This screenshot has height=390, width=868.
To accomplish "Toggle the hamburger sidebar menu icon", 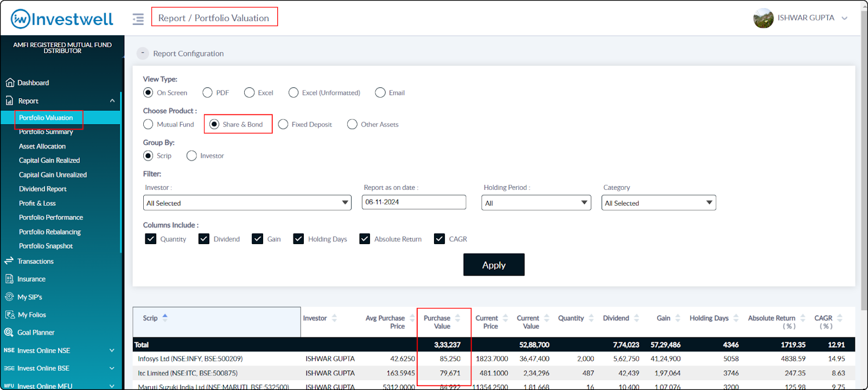I will pyautogui.click(x=138, y=19).
